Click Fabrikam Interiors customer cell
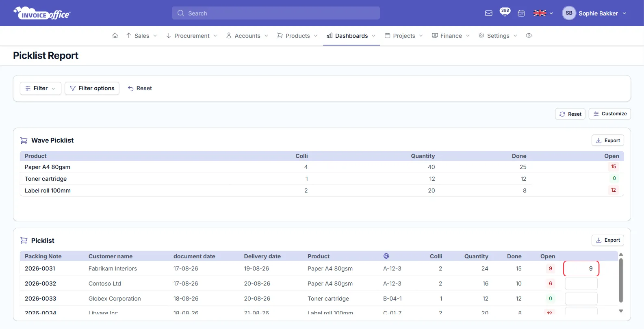 point(113,268)
